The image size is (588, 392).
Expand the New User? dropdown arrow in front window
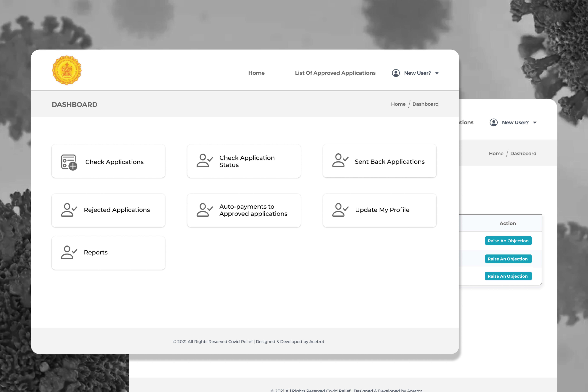[437, 73]
